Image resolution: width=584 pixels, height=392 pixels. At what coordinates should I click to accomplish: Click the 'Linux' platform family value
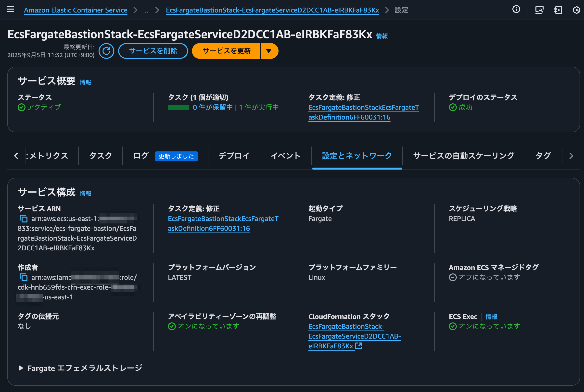(x=317, y=278)
